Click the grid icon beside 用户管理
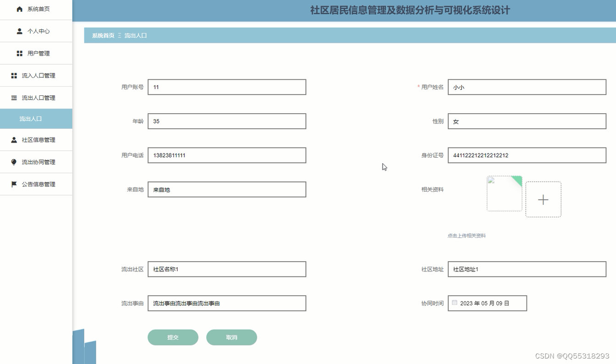 click(19, 54)
